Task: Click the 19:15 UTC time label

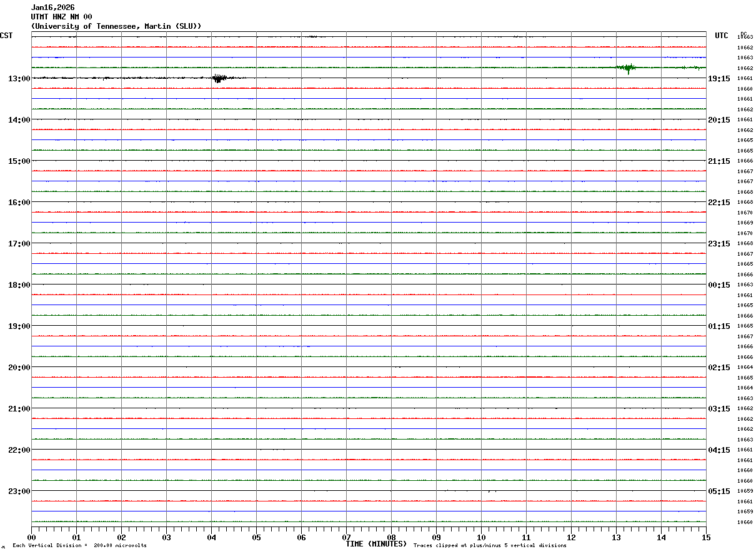Action: 719,79
